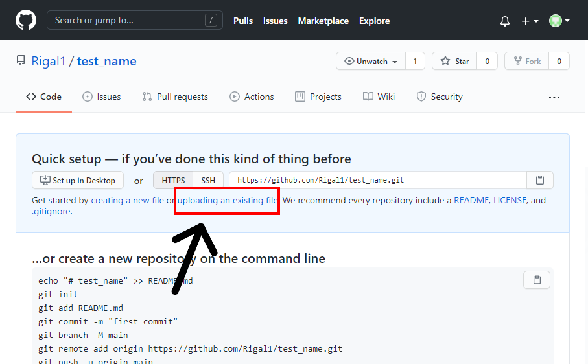Follow the creating a new file link
This screenshot has width=588, height=364.
[128, 200]
